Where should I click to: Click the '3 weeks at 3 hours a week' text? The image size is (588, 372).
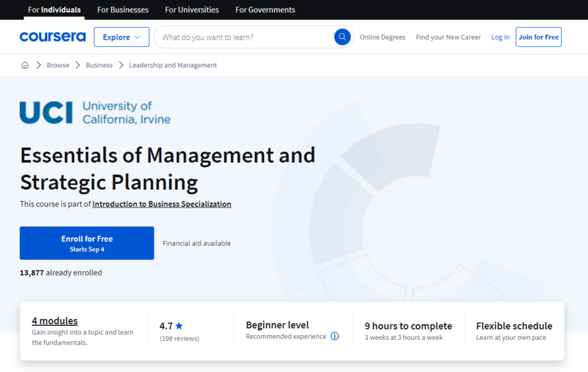(404, 337)
